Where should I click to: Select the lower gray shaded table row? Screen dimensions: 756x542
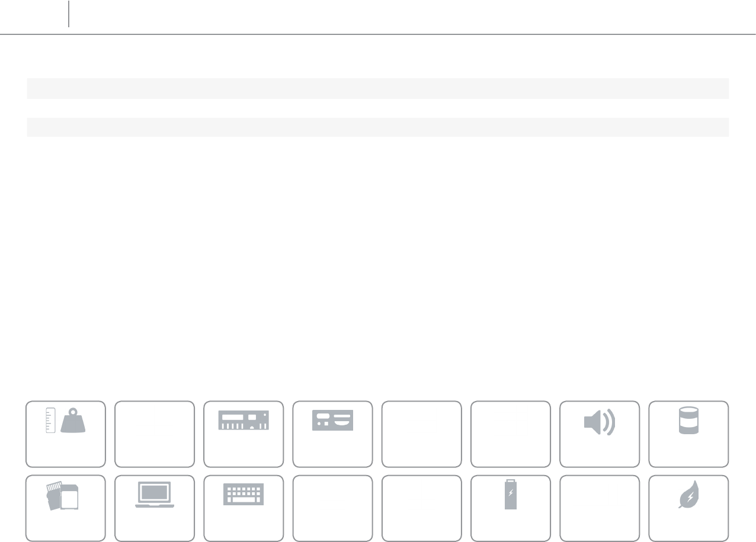377,127
